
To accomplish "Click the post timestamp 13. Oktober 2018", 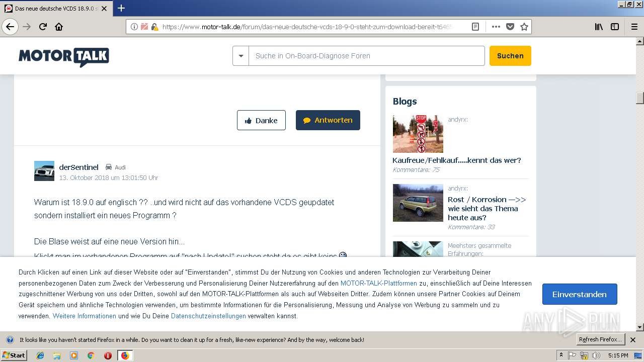I will tap(109, 177).
